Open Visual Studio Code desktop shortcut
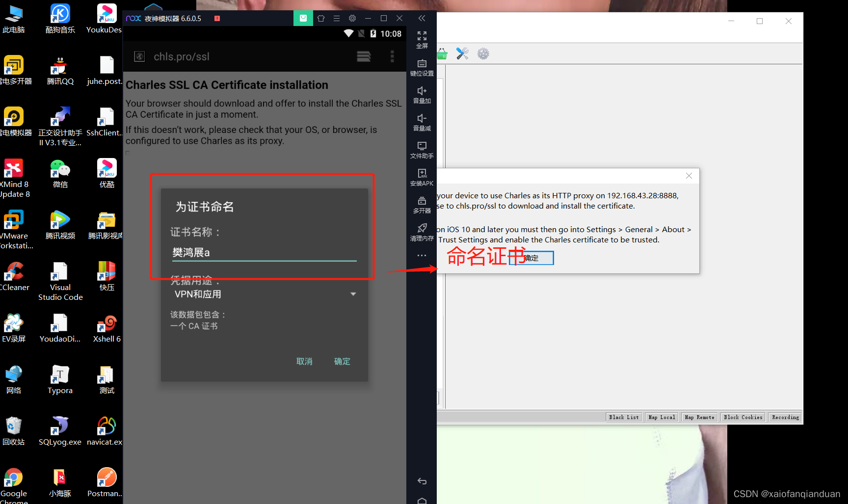848x504 pixels. click(60, 282)
